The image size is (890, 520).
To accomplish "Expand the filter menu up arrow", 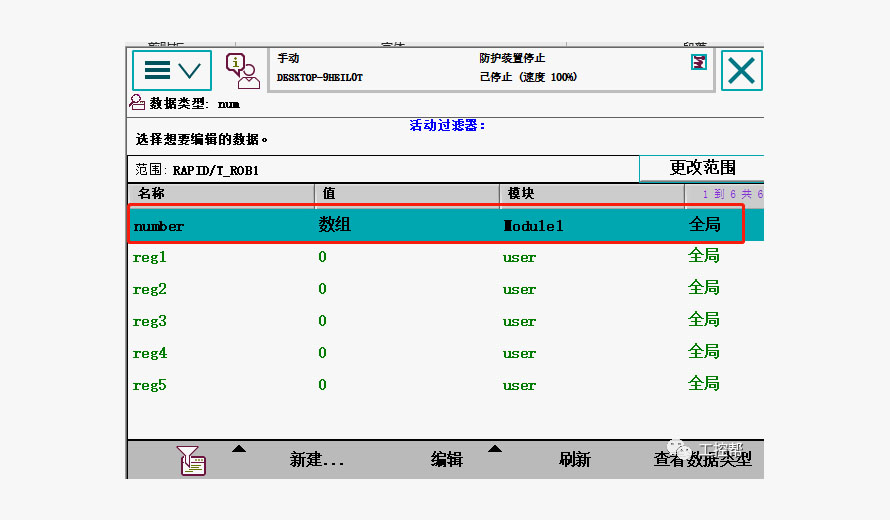I will (x=239, y=449).
